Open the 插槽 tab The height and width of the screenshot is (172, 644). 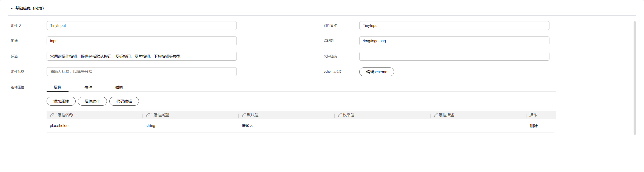click(x=119, y=87)
